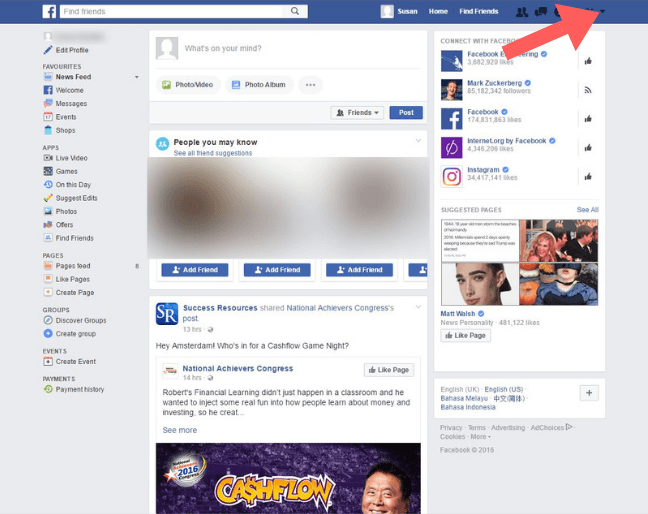Open the friend requests icon in header

521,11
